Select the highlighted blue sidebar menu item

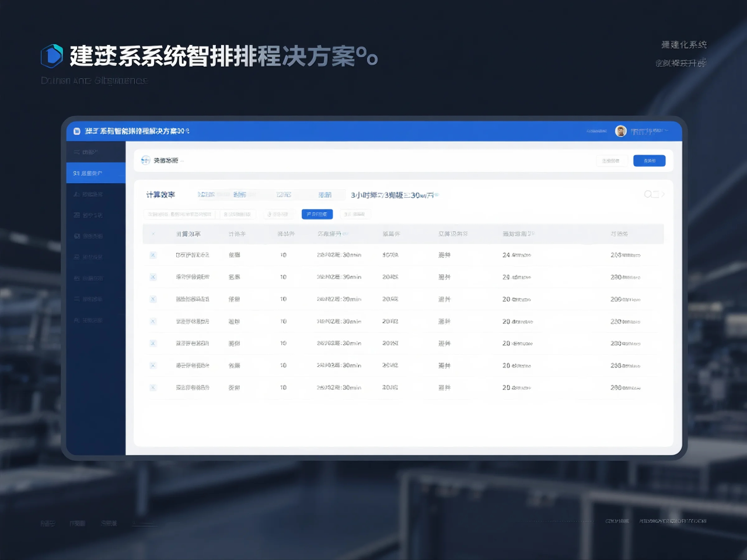[96, 173]
